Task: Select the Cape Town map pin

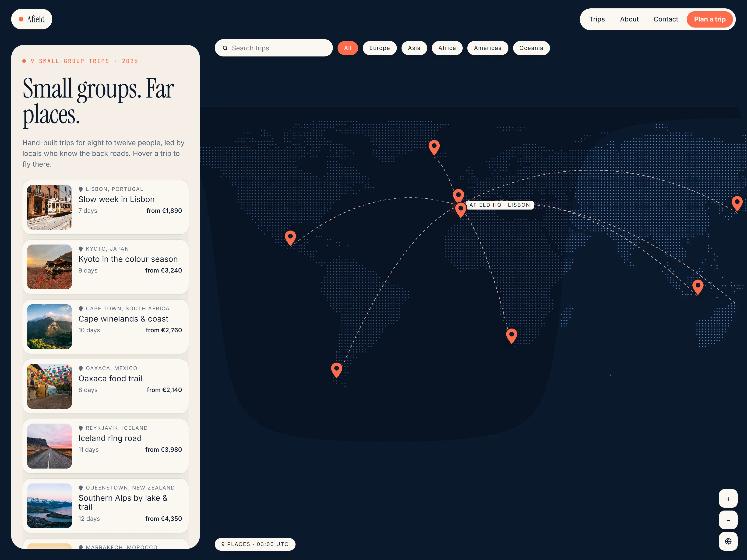Action: pyautogui.click(x=512, y=336)
